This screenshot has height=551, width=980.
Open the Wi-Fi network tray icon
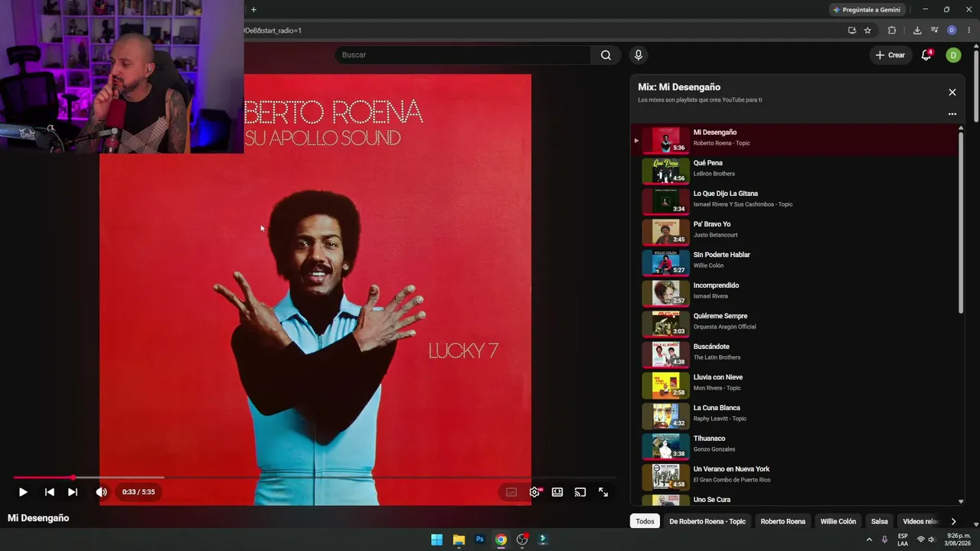pos(921,540)
